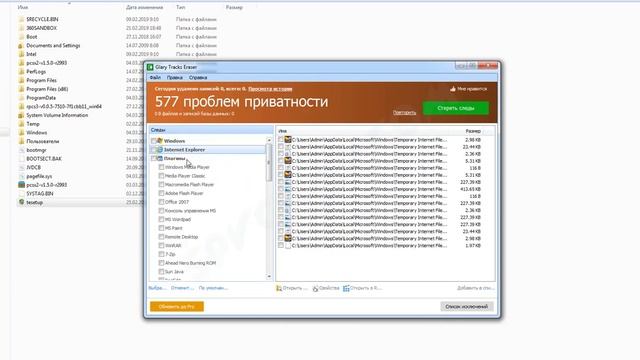Toggle the Ahead Nero Burning ROM checkbox
640x360 pixels.
coord(161,263)
